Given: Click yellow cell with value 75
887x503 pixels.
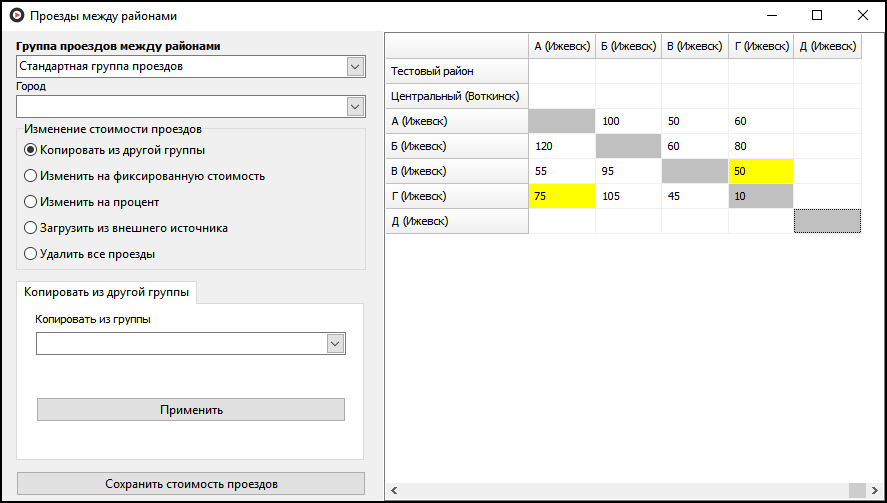Looking at the screenshot, I should pos(561,196).
